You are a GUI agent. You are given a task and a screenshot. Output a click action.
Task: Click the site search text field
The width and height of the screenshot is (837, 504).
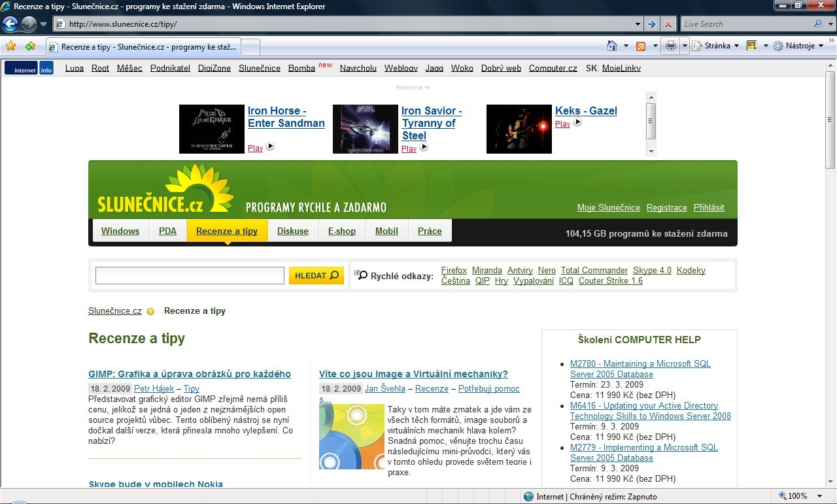tap(190, 275)
